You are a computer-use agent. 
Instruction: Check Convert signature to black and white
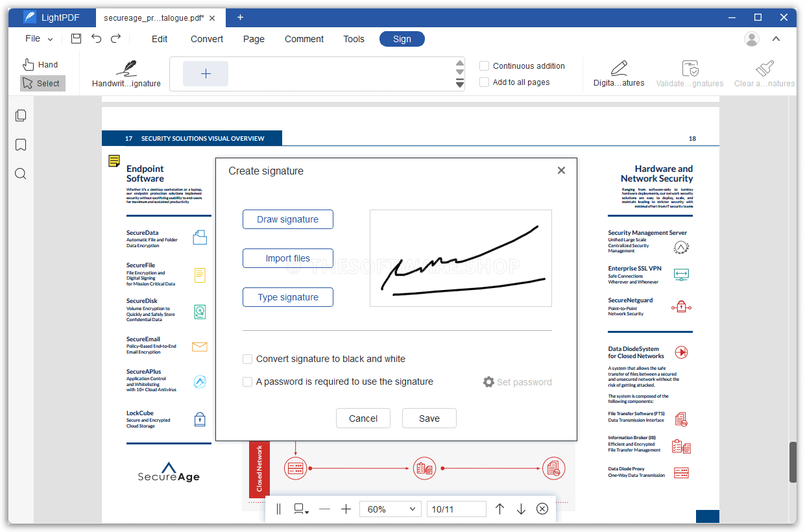tap(247, 359)
